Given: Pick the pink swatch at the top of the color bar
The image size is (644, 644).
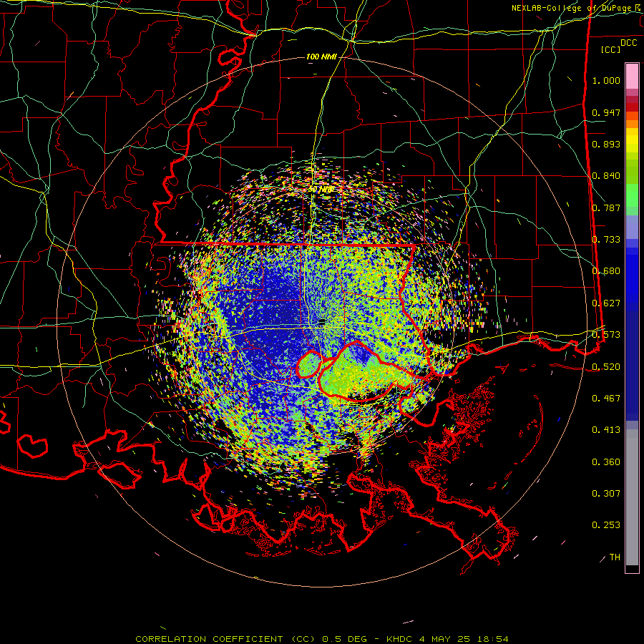Looking at the screenshot, I should (632, 76).
